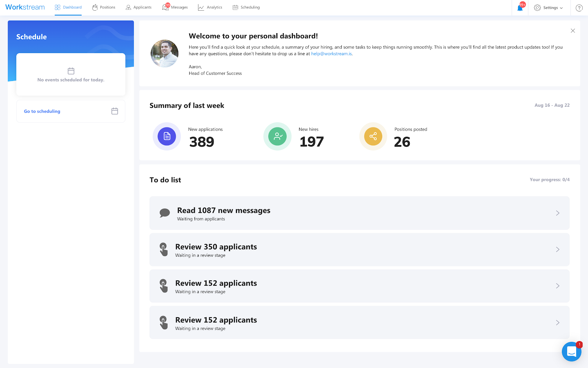
Task: Click the 389 new applications count
Action: [202, 142]
